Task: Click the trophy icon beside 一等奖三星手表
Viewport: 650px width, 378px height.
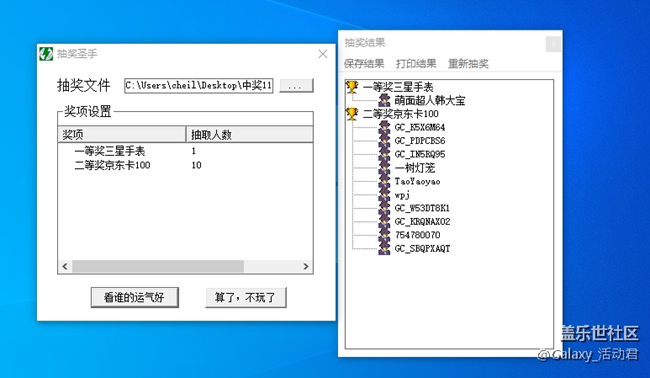Action: click(352, 87)
